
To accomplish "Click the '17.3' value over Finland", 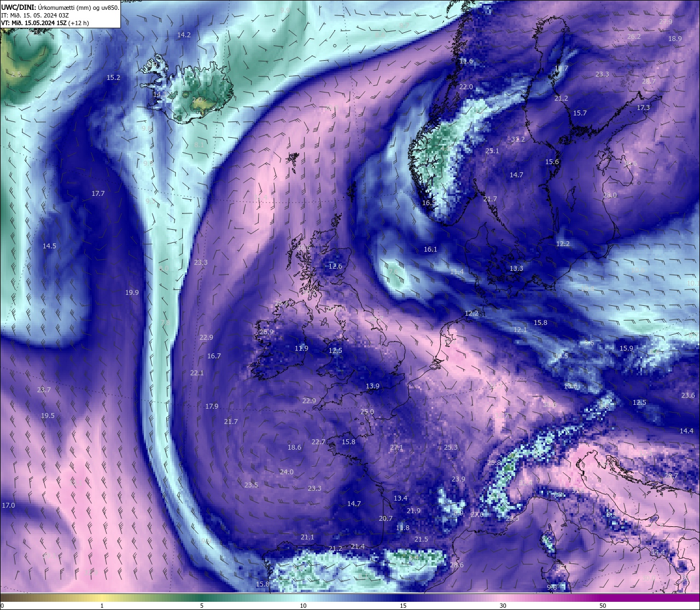I will (x=643, y=108).
